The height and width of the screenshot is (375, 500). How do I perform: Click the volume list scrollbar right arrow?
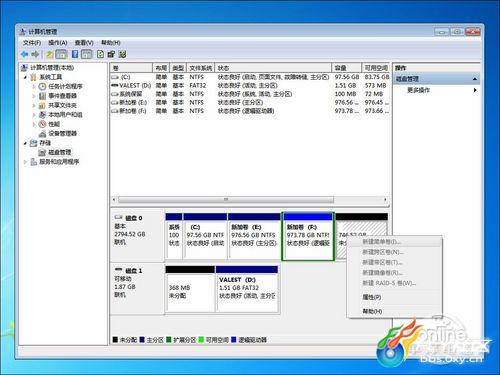pyautogui.click(x=385, y=200)
